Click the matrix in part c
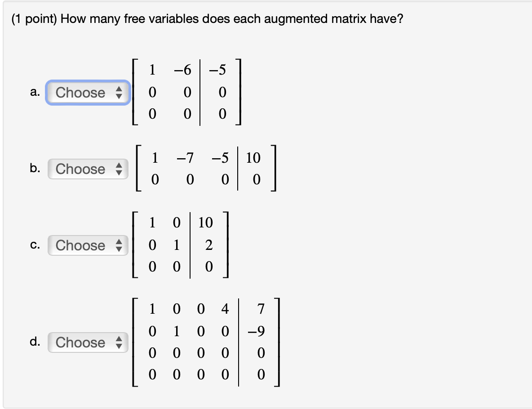Viewport: 532px width, 409px height. pyautogui.click(x=180, y=245)
